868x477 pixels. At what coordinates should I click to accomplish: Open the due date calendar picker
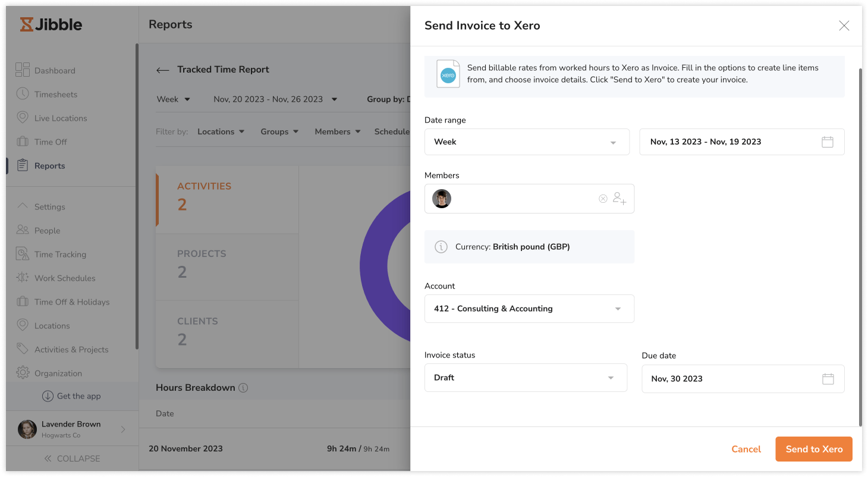pyautogui.click(x=828, y=378)
